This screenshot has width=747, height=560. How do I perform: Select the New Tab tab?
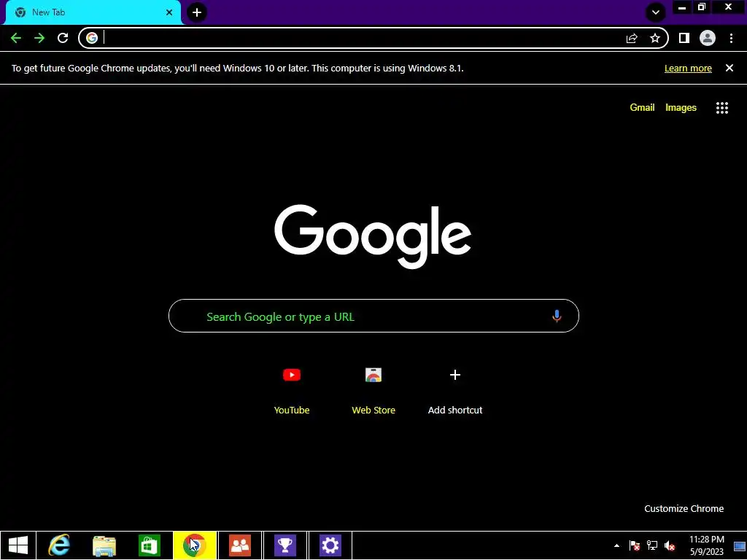pos(93,12)
